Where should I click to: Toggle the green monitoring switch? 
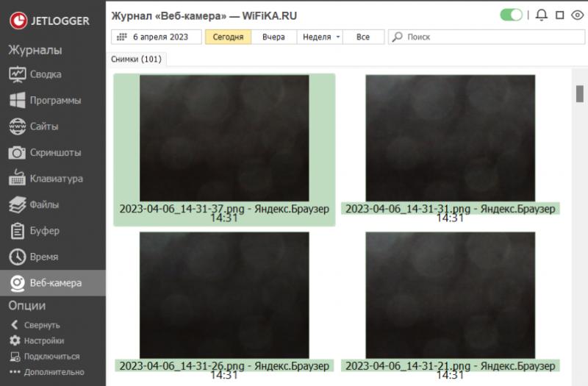click(511, 15)
